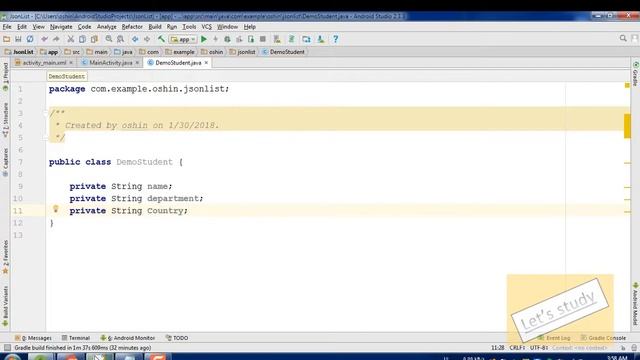Open the Run menu
640x360 pixels.
(172, 27)
